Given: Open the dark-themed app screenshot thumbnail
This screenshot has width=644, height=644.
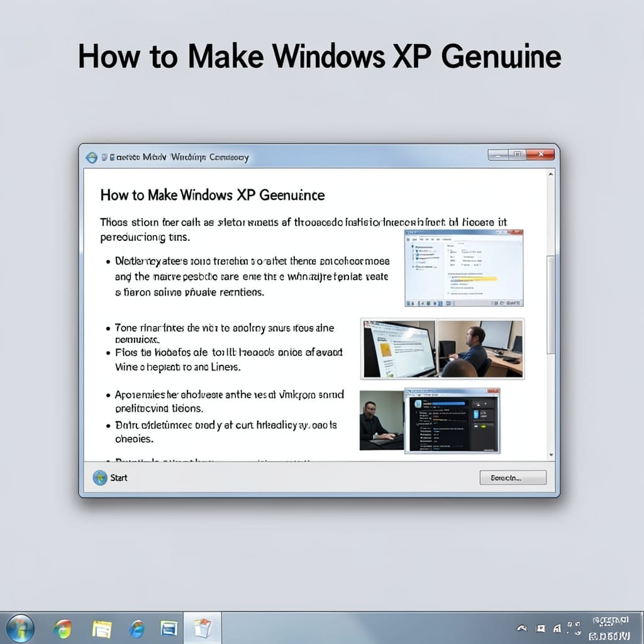Looking at the screenshot, I should pyautogui.click(x=452, y=421).
